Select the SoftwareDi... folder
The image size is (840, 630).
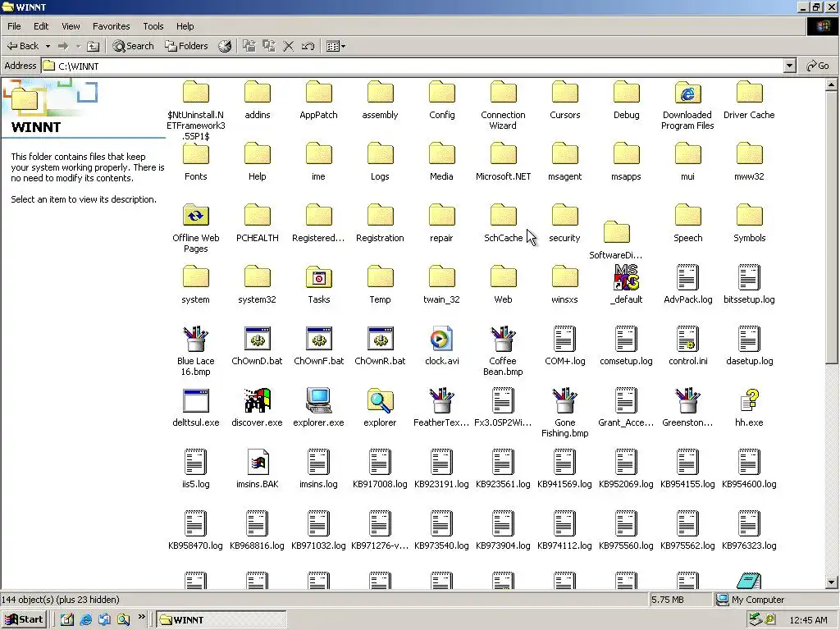pos(616,240)
